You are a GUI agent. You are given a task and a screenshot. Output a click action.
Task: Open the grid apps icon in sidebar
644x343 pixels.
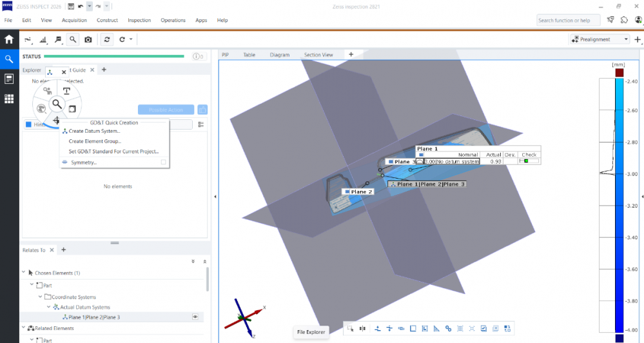(9, 99)
